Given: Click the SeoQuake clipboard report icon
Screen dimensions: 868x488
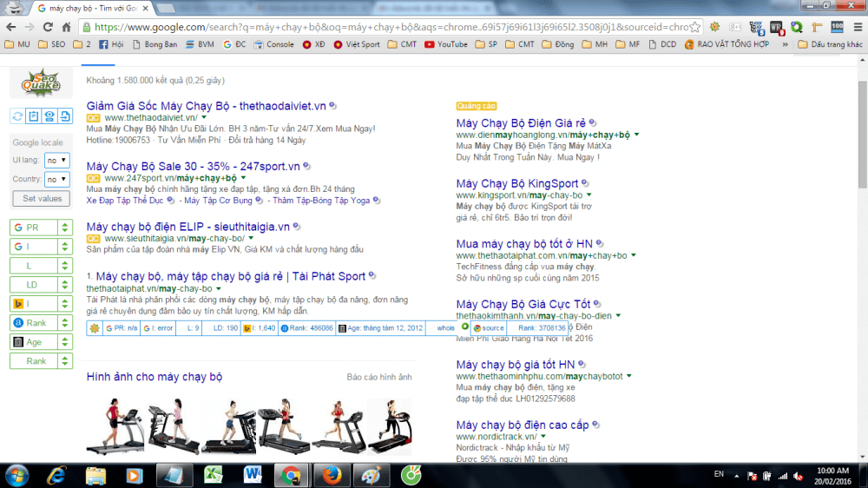Looking at the screenshot, I should pyautogui.click(x=33, y=115).
